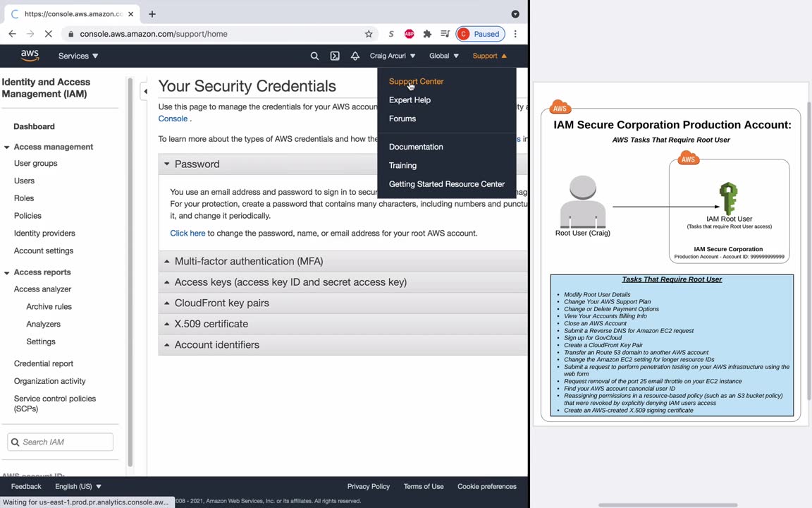Select Getting Started Resource Center

(446, 184)
